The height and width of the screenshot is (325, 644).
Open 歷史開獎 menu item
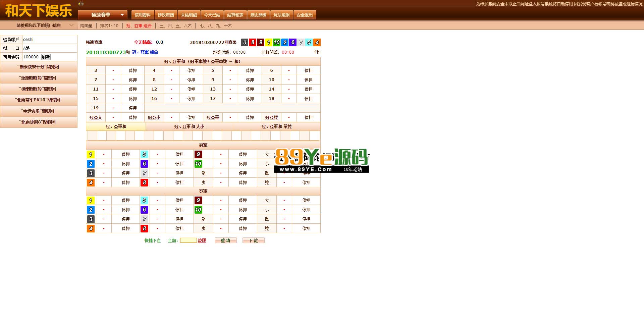pyautogui.click(x=258, y=15)
